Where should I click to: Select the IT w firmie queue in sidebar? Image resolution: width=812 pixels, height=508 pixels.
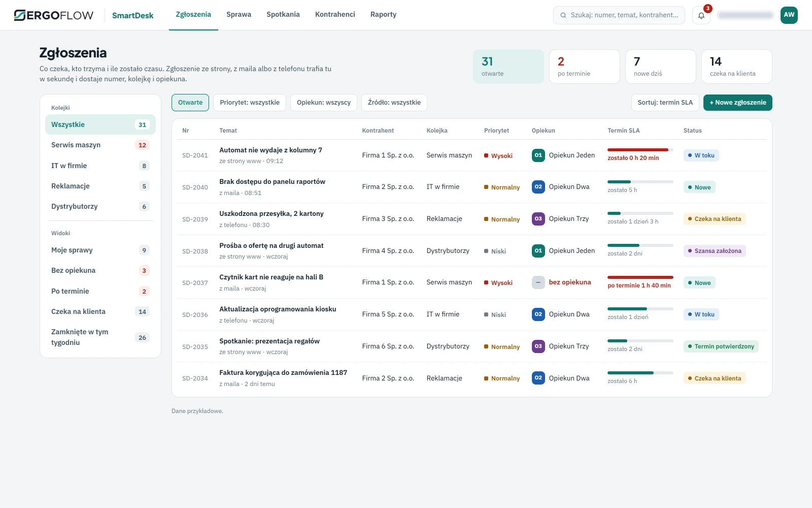coord(100,166)
